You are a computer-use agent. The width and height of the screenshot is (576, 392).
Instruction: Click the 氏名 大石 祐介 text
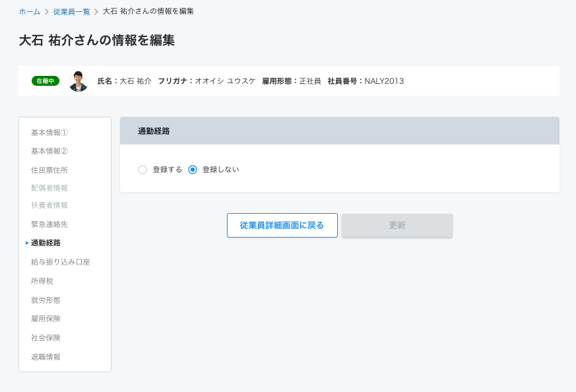(x=124, y=81)
